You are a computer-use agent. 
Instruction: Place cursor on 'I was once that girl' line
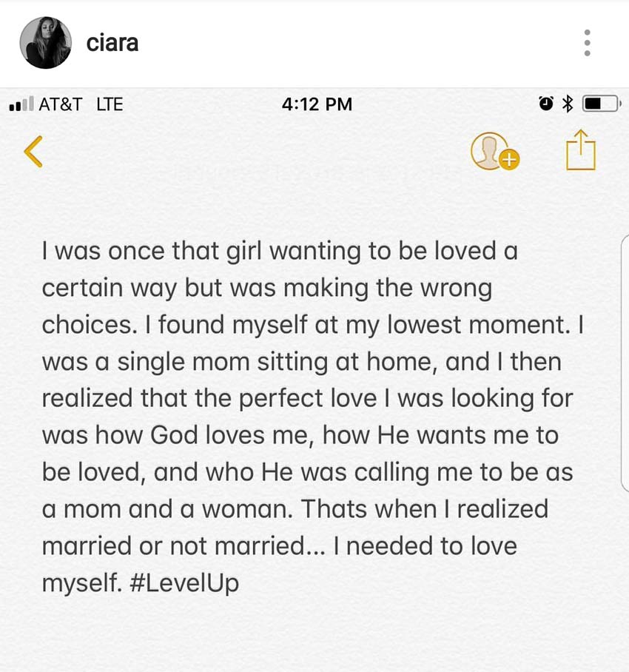coord(280,251)
